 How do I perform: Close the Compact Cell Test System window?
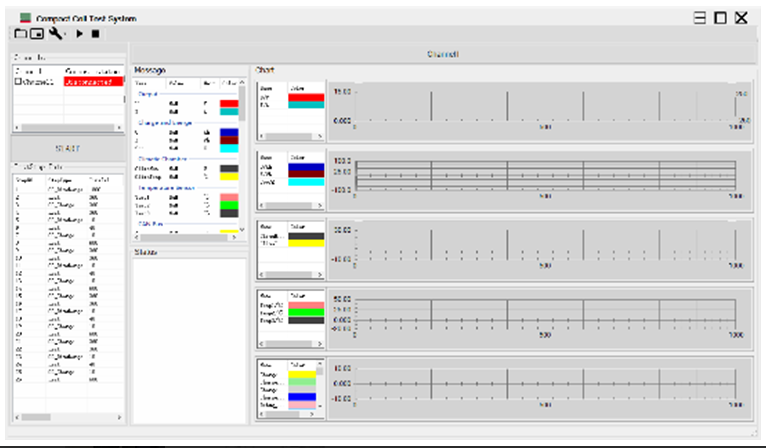pos(741,18)
